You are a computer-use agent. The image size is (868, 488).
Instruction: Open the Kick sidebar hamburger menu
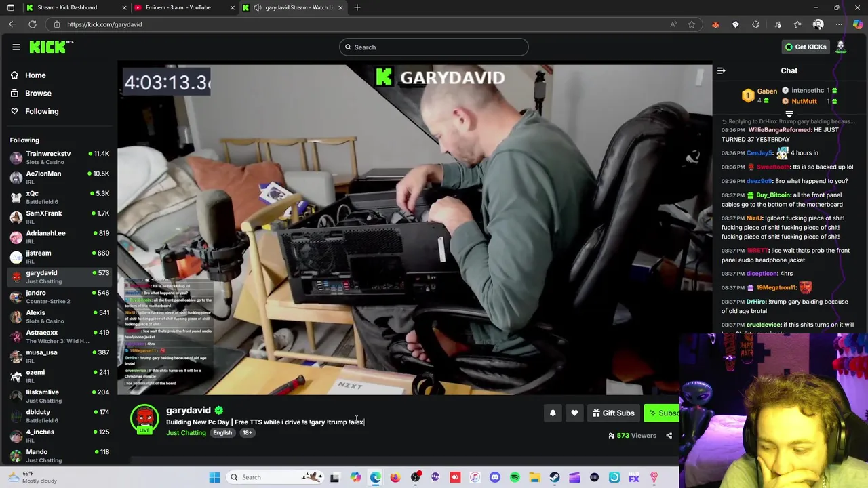(x=16, y=47)
